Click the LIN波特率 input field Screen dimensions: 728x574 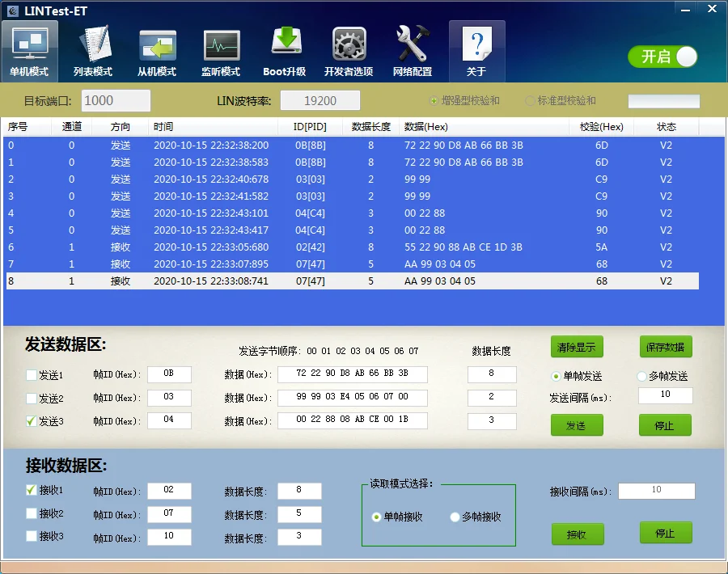pyautogui.click(x=320, y=101)
